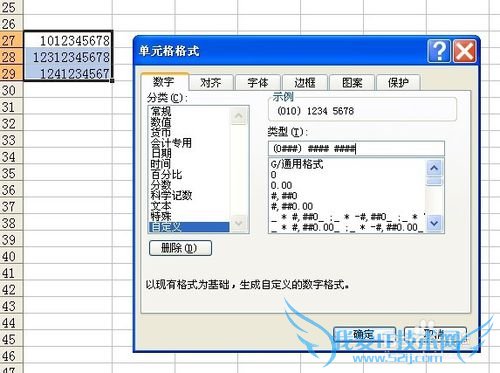Open the 对齐 tab
Screen dimensions: 500x373
[x=210, y=82]
